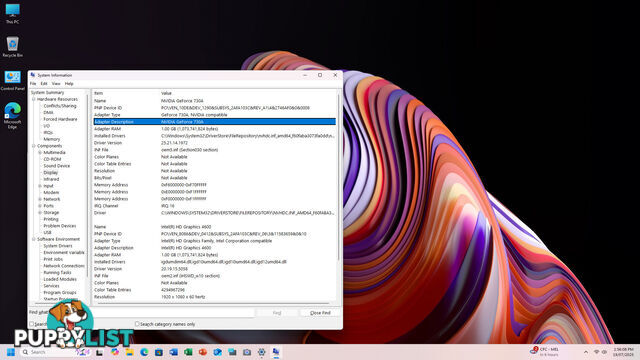Viewport: 640px width, 360px height.
Task: Open the File menu
Action: pos(33,83)
